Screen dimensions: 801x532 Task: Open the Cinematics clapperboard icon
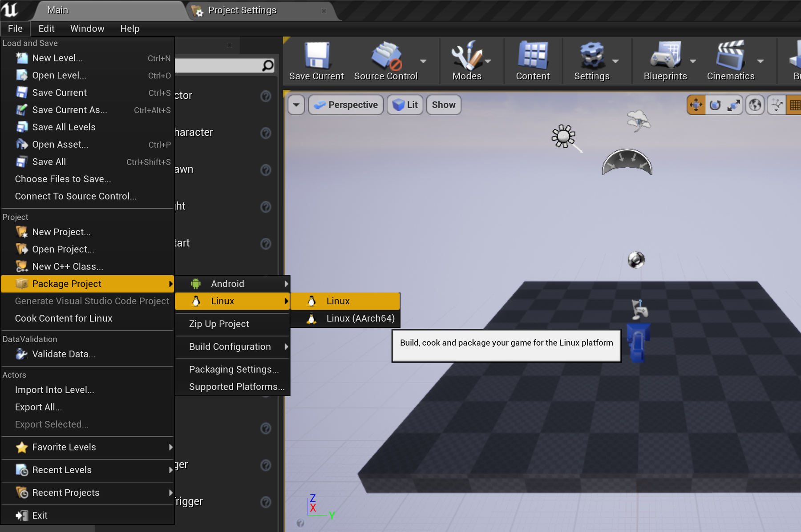point(730,56)
